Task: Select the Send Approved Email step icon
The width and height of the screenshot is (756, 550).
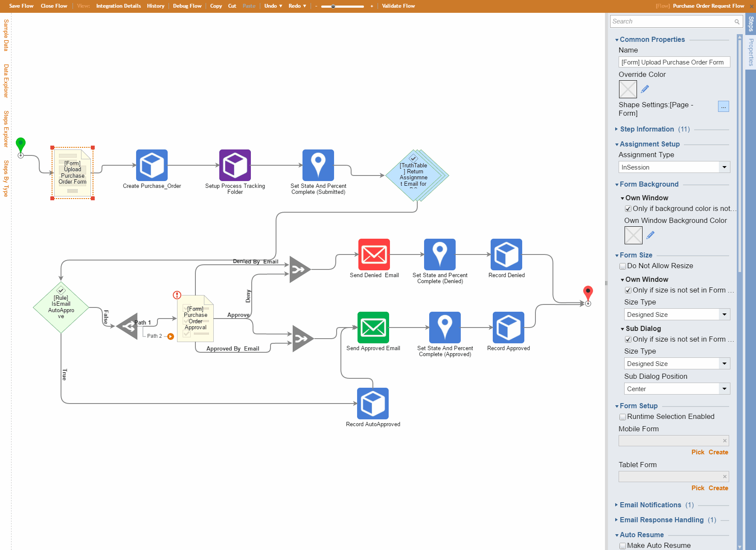Action: click(x=373, y=328)
